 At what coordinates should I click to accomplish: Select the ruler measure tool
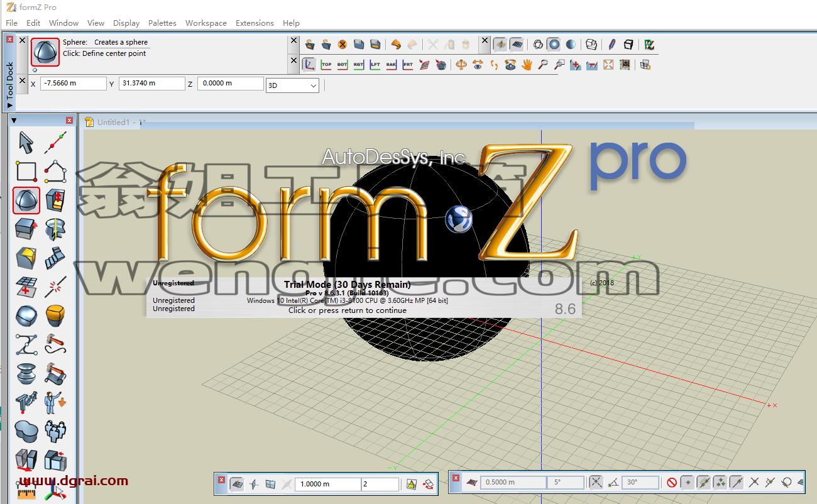click(26, 490)
